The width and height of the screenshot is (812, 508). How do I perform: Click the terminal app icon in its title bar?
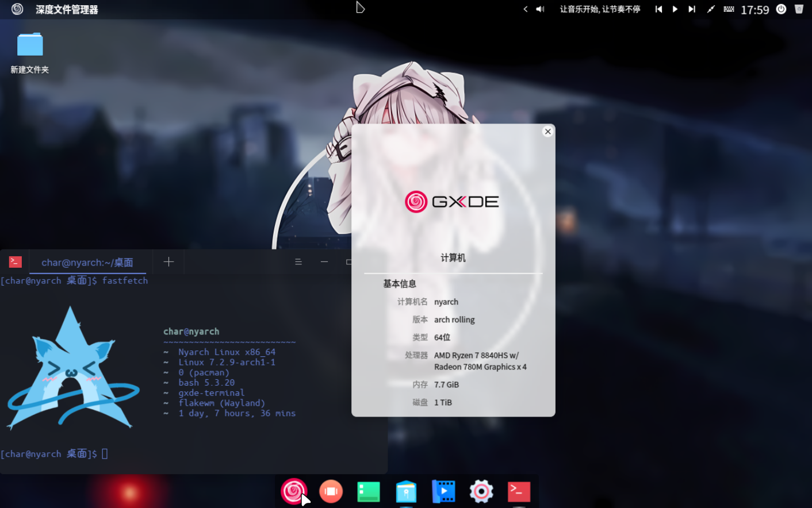16,262
